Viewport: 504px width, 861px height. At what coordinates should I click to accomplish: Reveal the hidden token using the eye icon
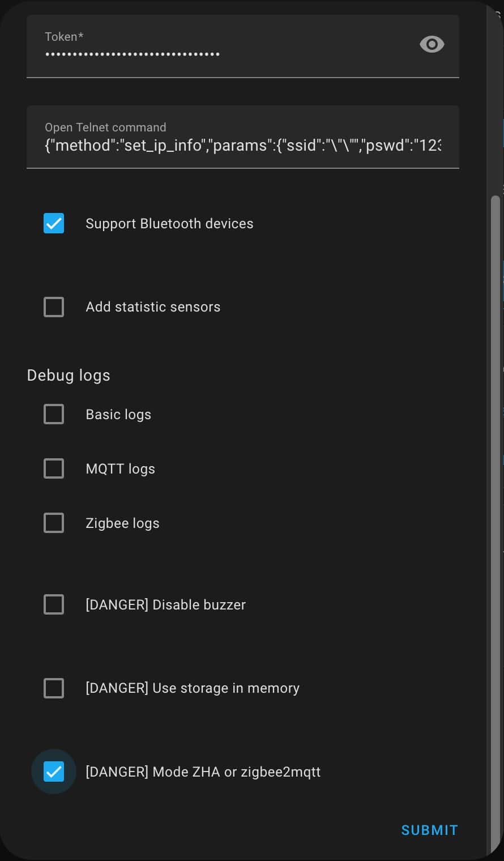(432, 44)
